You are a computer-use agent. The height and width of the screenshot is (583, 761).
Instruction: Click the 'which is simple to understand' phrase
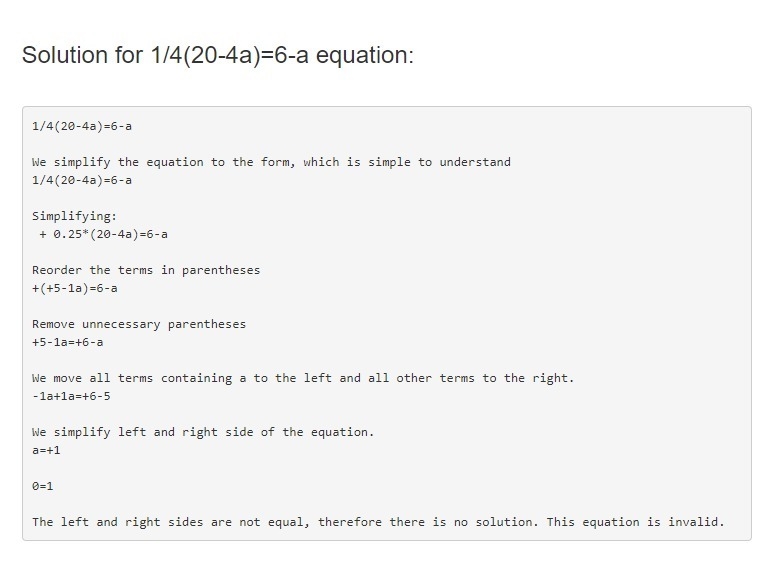pos(407,162)
